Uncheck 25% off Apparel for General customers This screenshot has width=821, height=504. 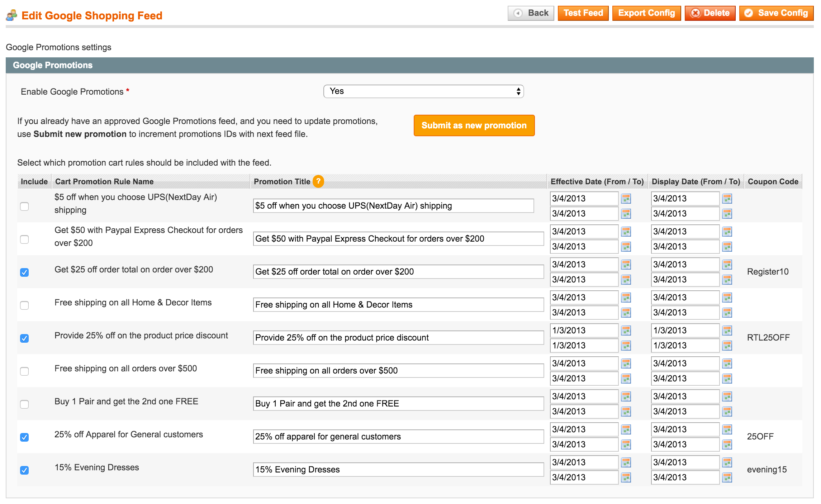click(x=24, y=437)
